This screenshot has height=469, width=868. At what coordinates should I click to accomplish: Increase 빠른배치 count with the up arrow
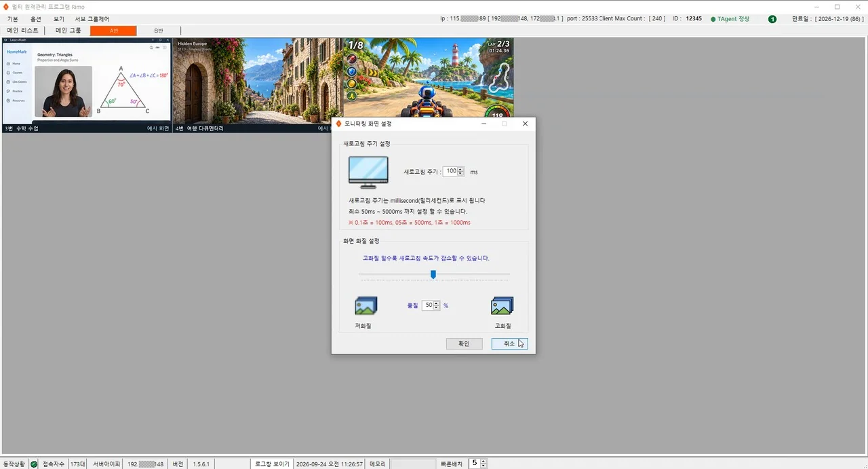point(484,462)
